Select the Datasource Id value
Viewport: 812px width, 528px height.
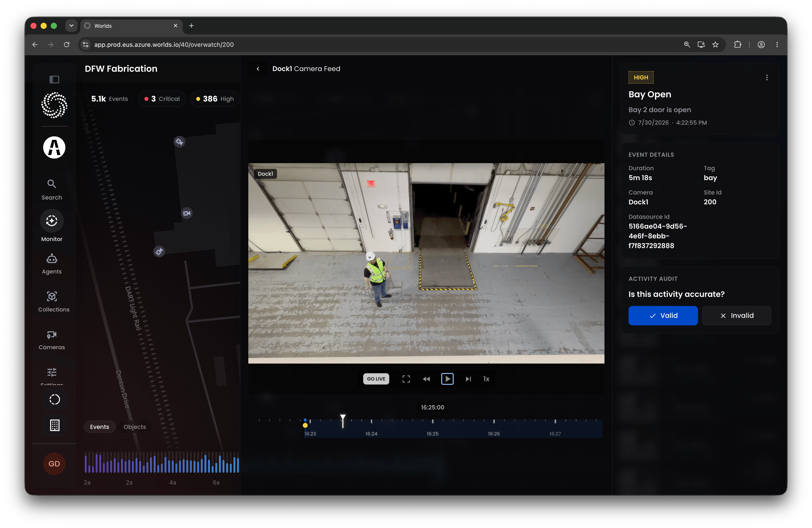pyautogui.click(x=657, y=236)
